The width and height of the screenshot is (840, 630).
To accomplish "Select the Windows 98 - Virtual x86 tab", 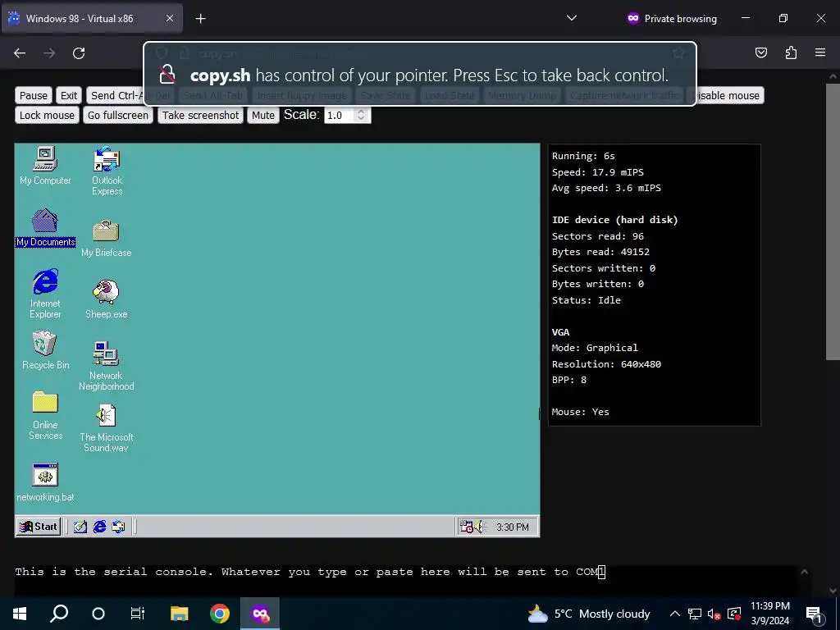I will tap(92, 18).
